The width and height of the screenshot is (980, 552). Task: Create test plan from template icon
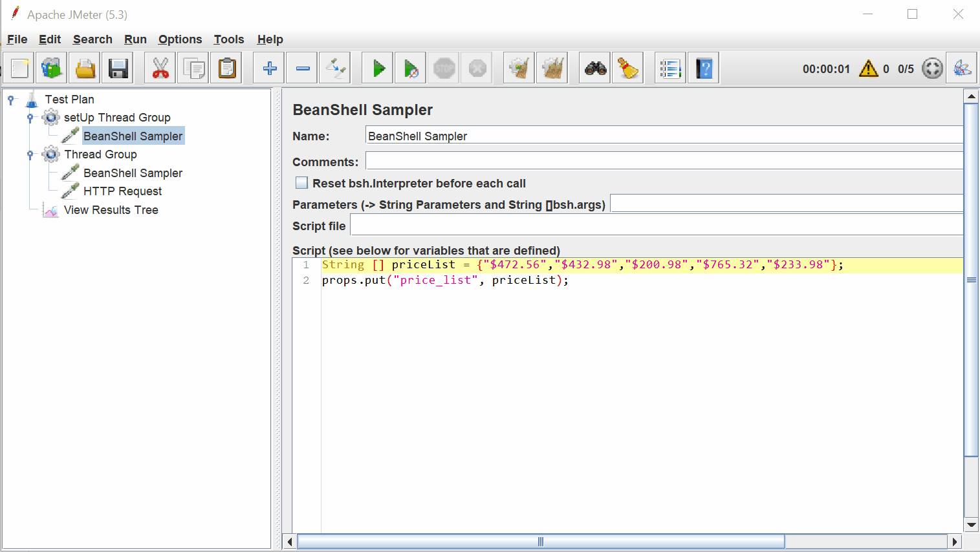pos(52,67)
